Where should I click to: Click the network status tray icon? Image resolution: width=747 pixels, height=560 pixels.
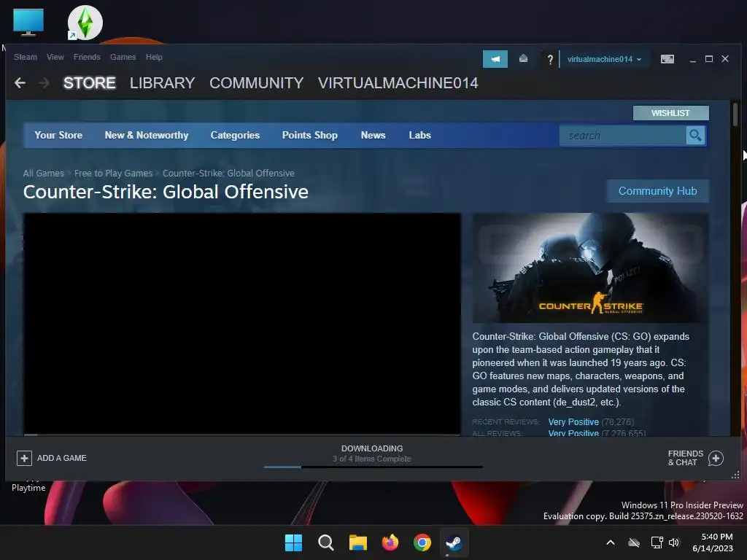click(x=657, y=542)
